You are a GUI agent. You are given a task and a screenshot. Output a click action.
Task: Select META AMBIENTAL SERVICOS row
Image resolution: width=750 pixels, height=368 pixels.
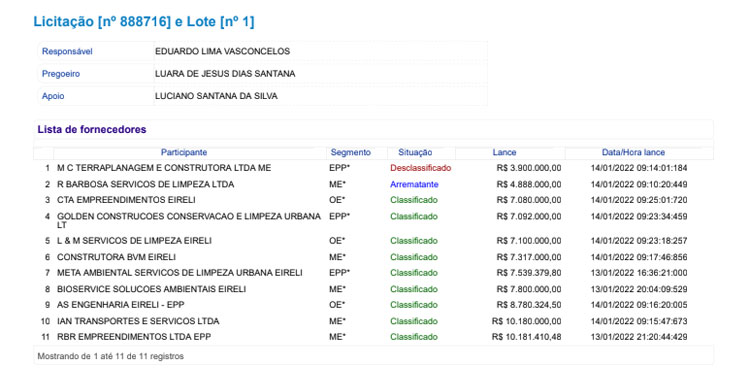[x=373, y=273]
